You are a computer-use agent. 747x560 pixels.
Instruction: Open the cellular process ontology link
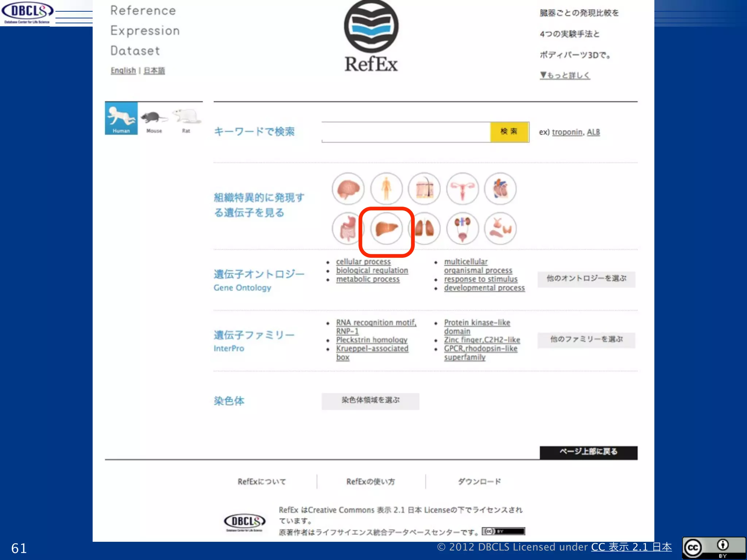363,262
